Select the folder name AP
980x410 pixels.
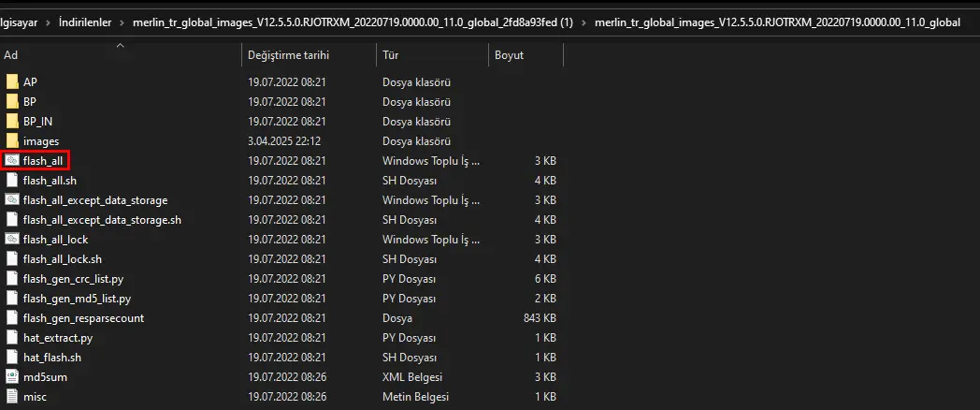click(x=30, y=82)
